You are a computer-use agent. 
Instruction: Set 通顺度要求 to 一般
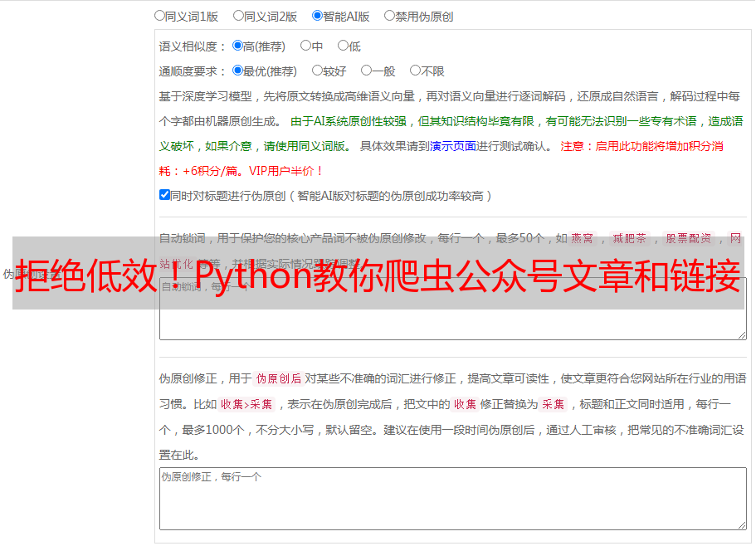tap(366, 71)
